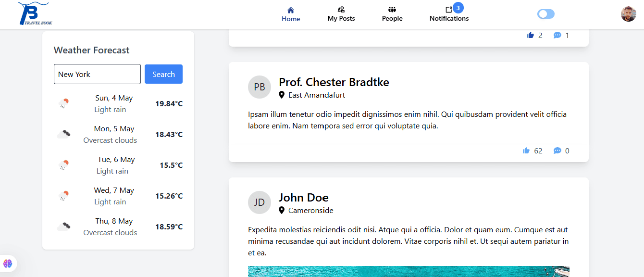Select the 19.84°C temperature value

tap(169, 104)
